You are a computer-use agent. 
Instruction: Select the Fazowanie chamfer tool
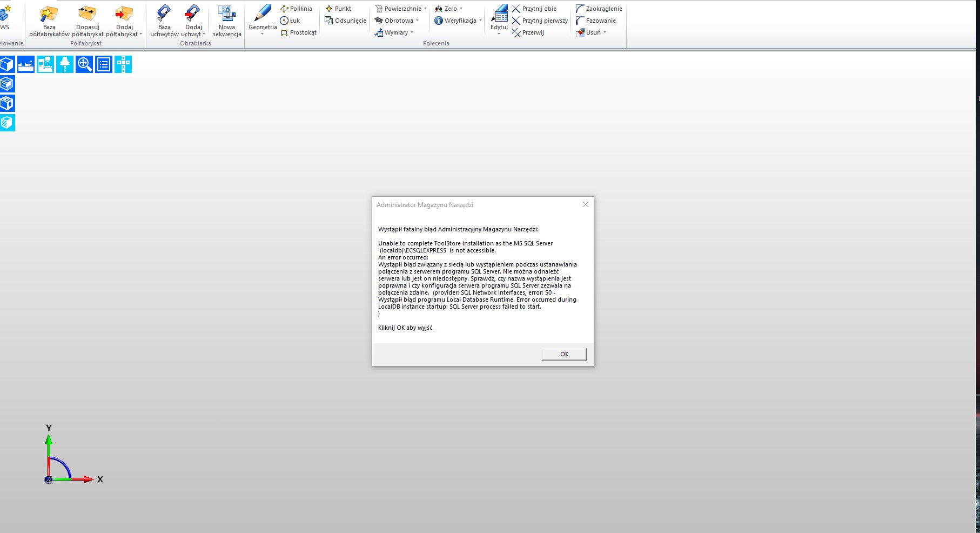click(595, 21)
